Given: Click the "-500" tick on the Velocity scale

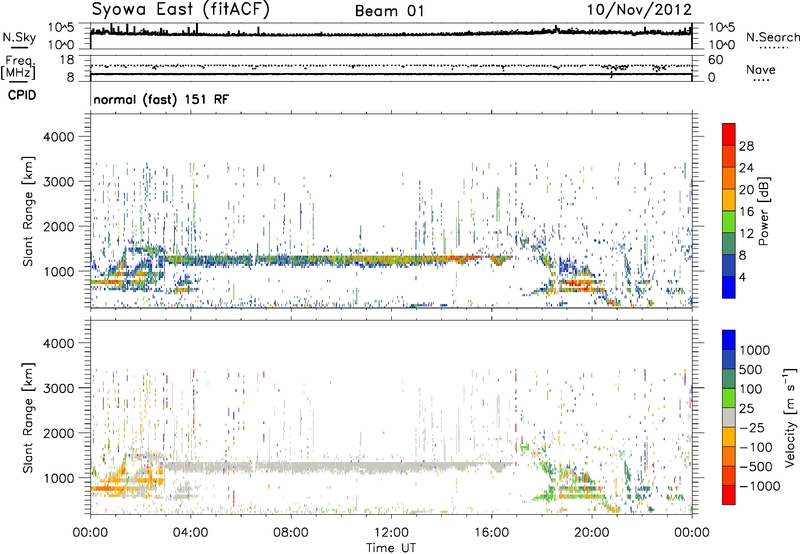Looking at the screenshot, I should point(755,467).
